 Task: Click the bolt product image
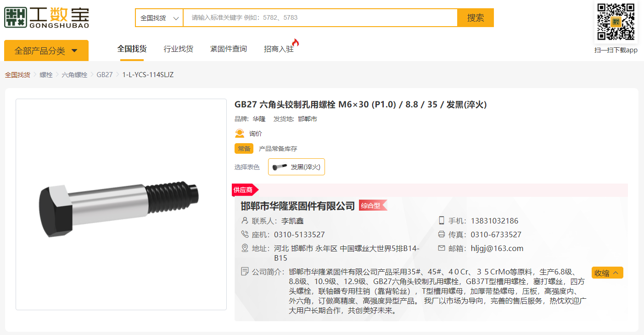[x=121, y=205]
